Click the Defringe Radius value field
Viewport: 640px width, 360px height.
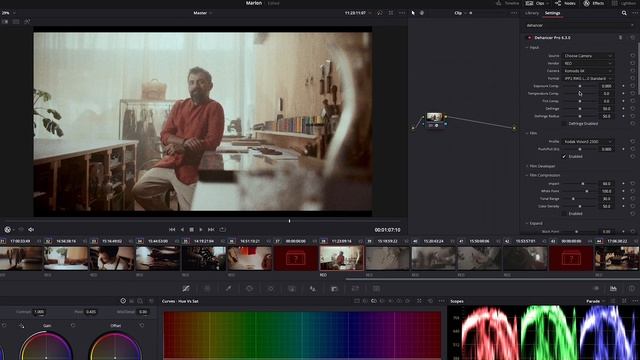[607, 116]
